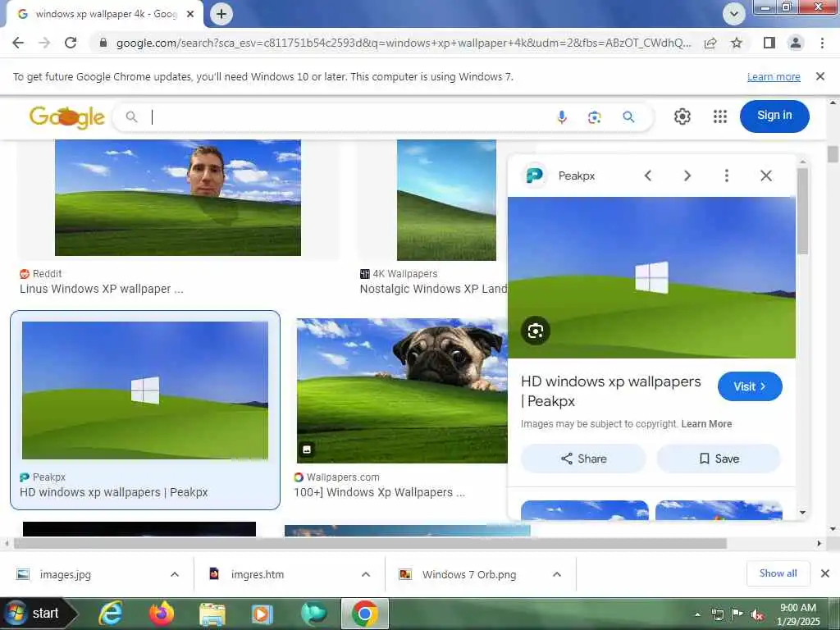Open Learn more about Chrome updates
The height and width of the screenshot is (630, 840).
click(774, 76)
